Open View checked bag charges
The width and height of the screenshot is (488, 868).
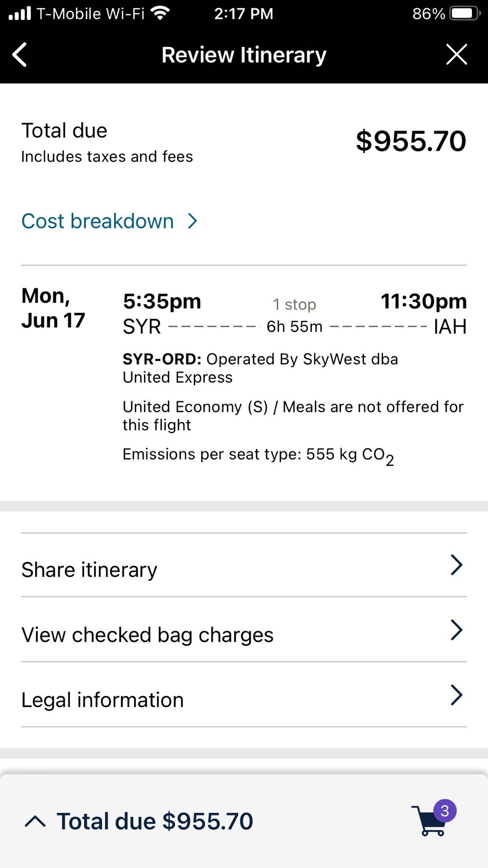pyautogui.click(x=147, y=635)
